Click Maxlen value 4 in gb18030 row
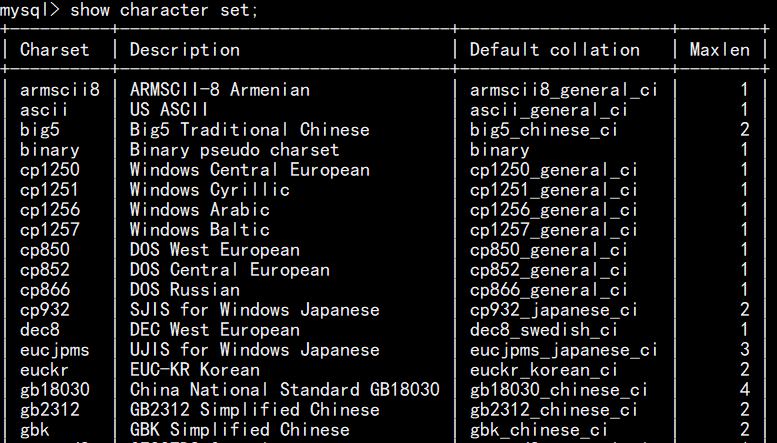The image size is (777, 443). [x=744, y=389]
